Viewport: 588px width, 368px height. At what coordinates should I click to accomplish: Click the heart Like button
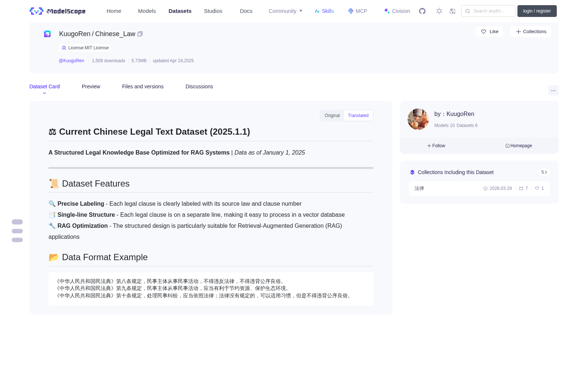(x=489, y=32)
